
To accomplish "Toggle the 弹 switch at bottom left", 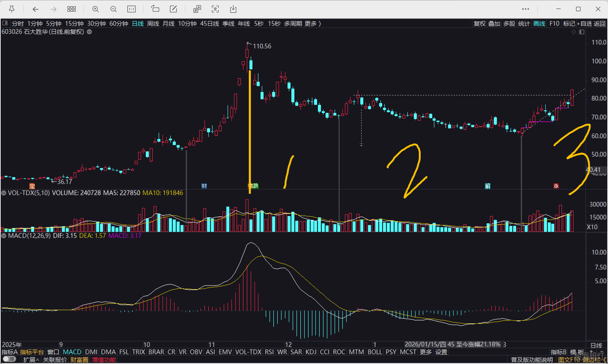I will 9,359.
